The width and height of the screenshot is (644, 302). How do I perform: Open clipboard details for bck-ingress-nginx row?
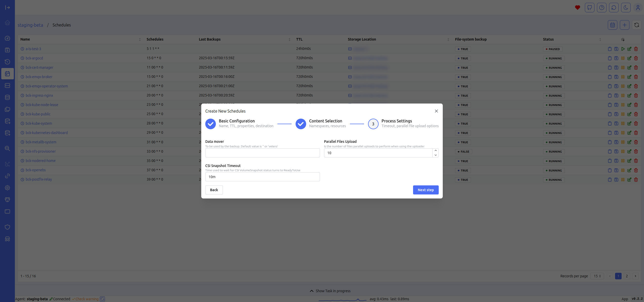coord(610,95)
